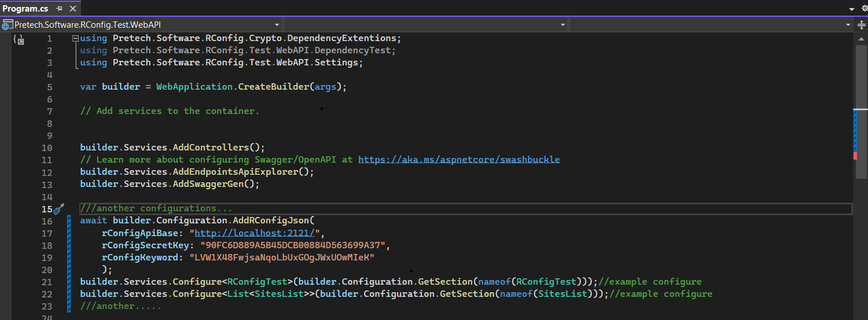The image size is (868, 320).
Task: Open the screwdriver quick actions icon
Action: [58, 209]
